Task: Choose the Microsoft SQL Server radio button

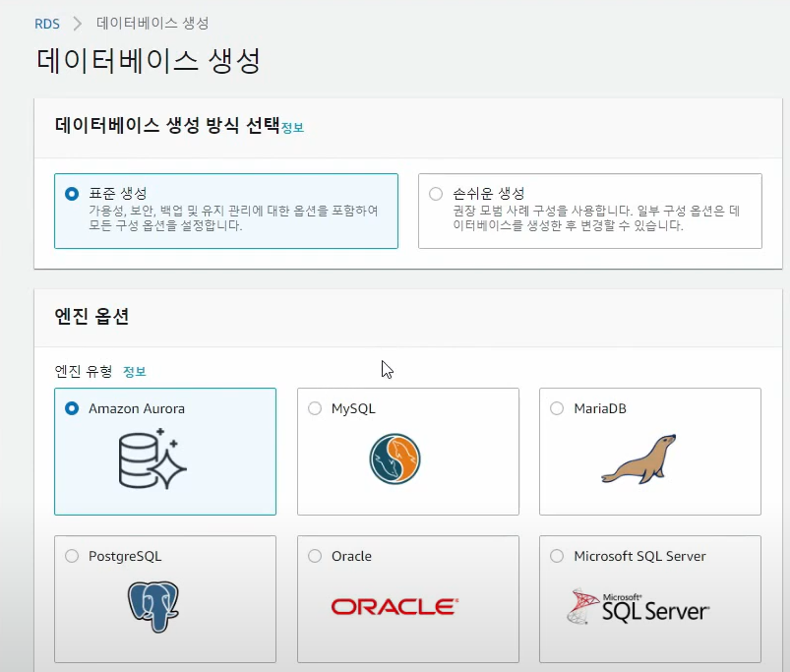Action: [557, 556]
